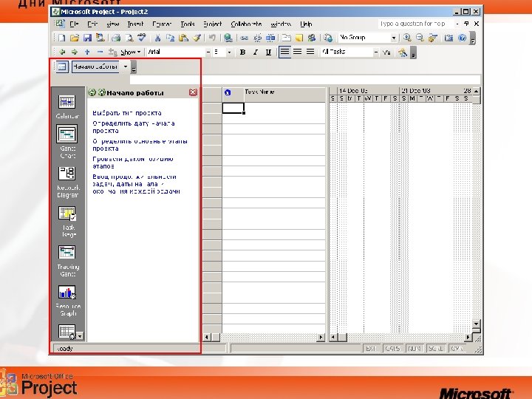Hide subtasks with the minus icon
532x399 pixels.
[x=100, y=52]
